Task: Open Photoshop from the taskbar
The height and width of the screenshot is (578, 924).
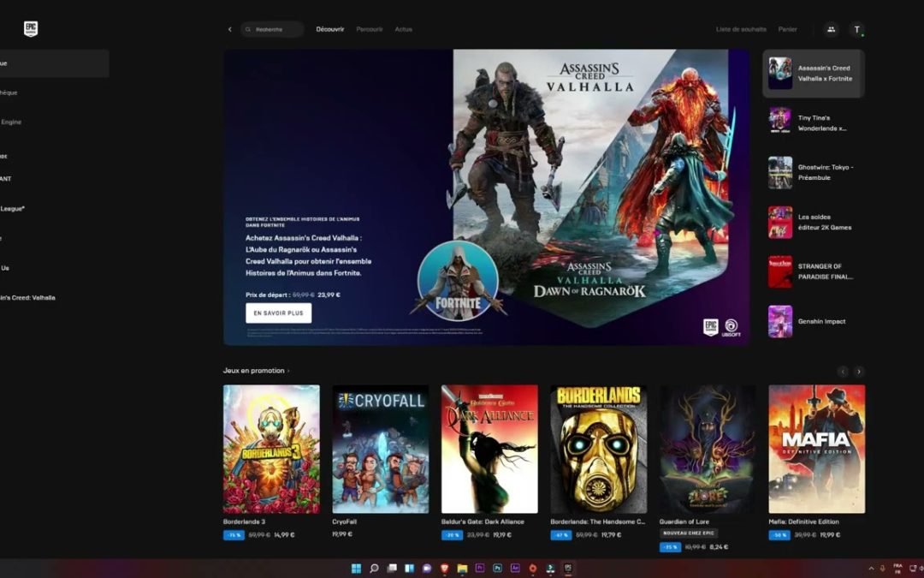Action: pos(497,568)
